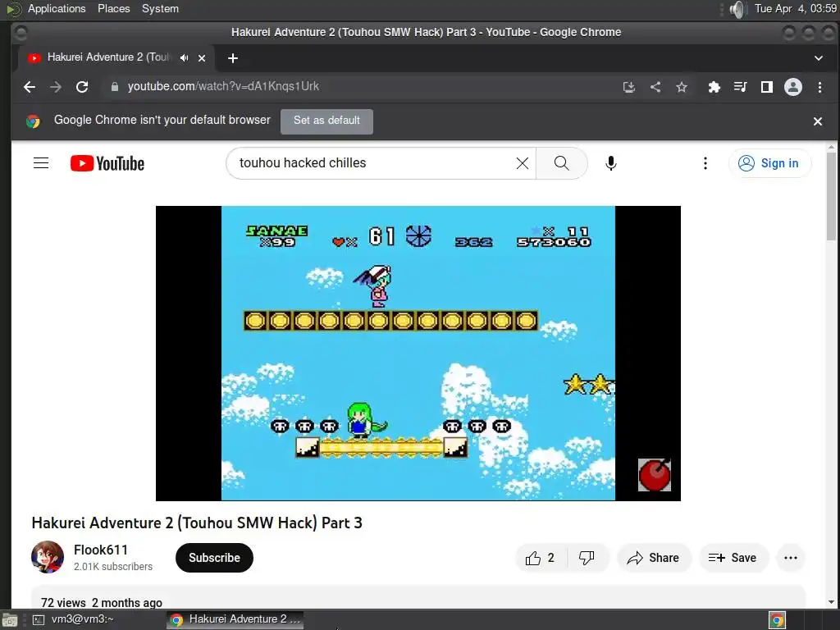Image resolution: width=840 pixels, height=630 pixels.
Task: Click the video player area
Action: [x=418, y=353]
